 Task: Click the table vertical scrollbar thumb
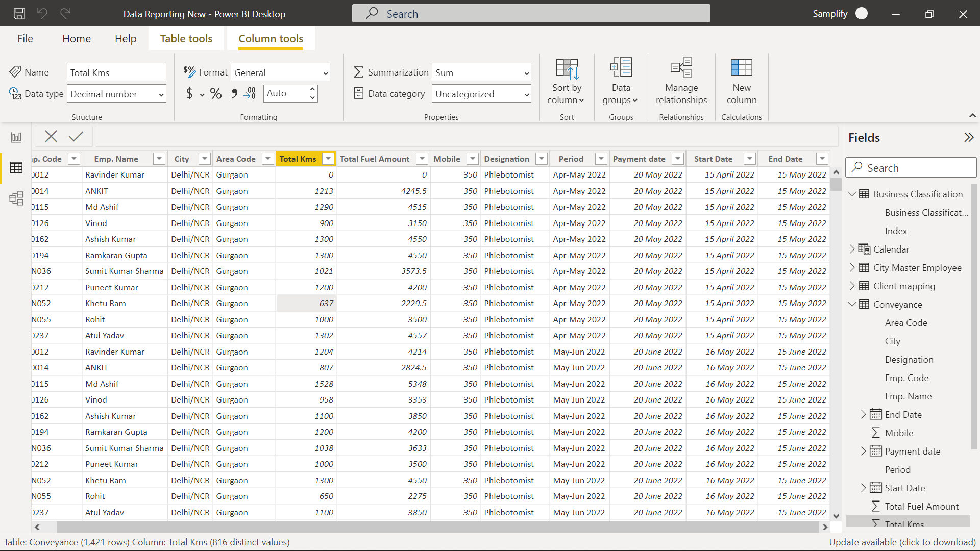(836, 184)
